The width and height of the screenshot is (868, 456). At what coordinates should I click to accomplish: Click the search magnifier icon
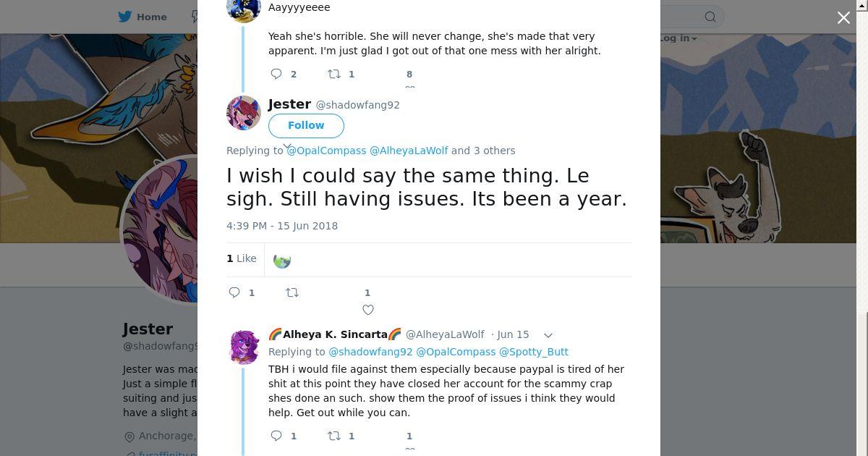click(x=710, y=17)
